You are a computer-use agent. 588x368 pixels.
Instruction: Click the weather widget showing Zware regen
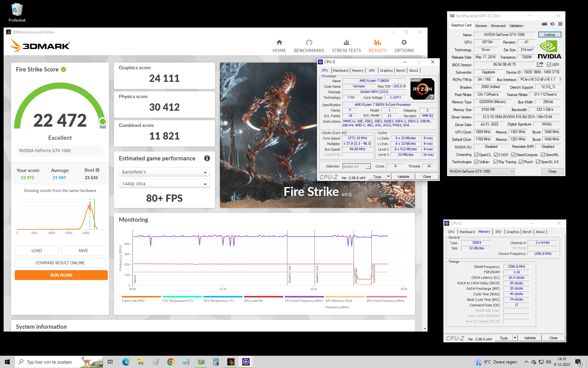pos(496,362)
